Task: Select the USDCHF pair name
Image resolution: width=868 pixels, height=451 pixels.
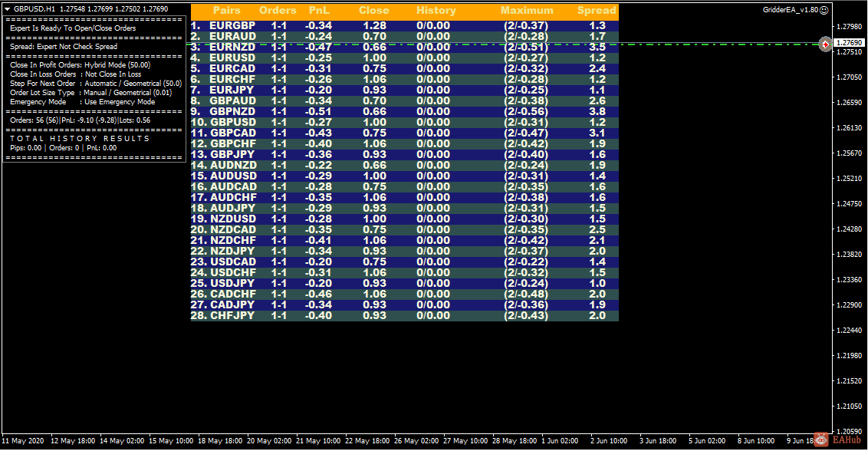Action: [233, 272]
